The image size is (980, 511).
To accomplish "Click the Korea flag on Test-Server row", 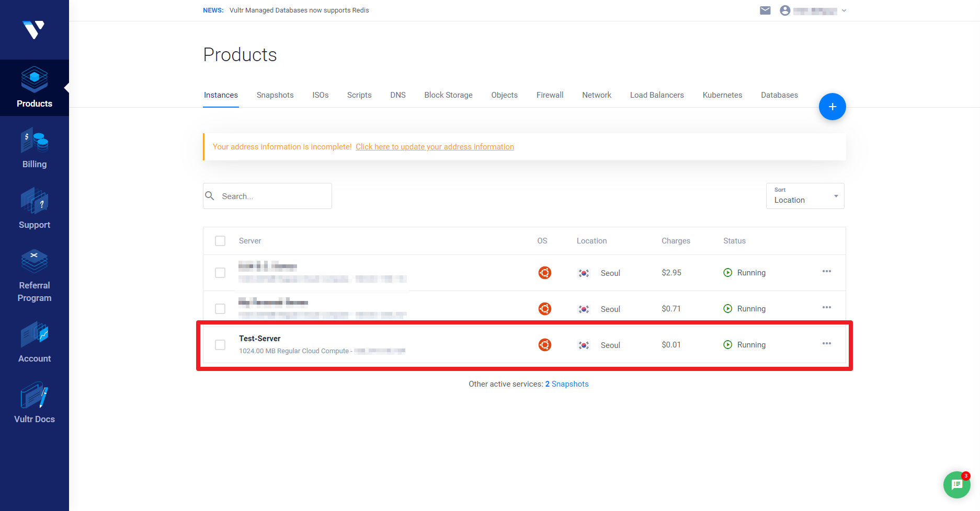I will [x=584, y=345].
